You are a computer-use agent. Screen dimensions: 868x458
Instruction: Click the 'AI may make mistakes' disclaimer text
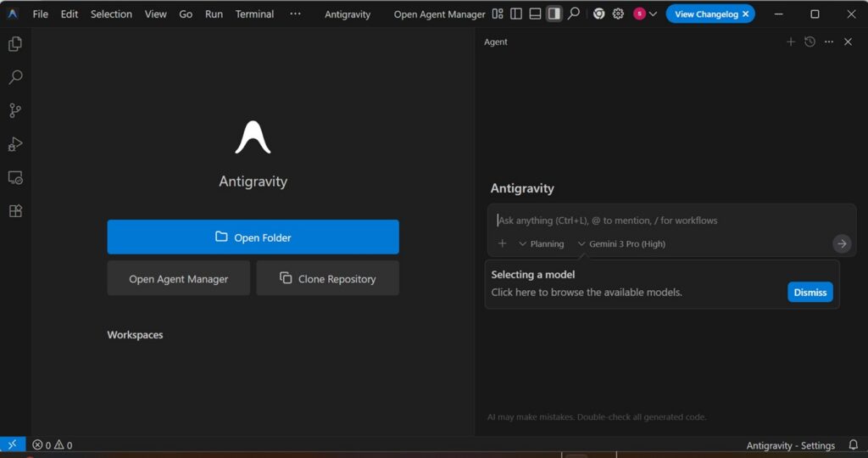coord(597,417)
